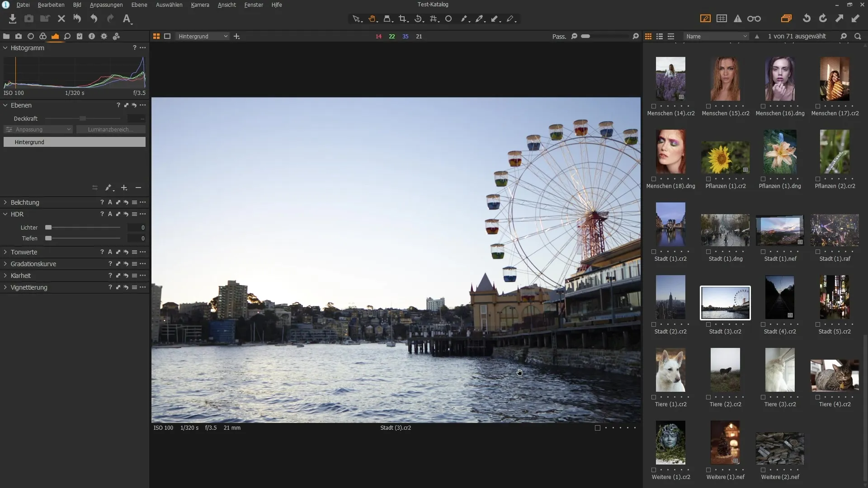Open the Anpassungen menu
This screenshot has height=488, width=868.
106,5
